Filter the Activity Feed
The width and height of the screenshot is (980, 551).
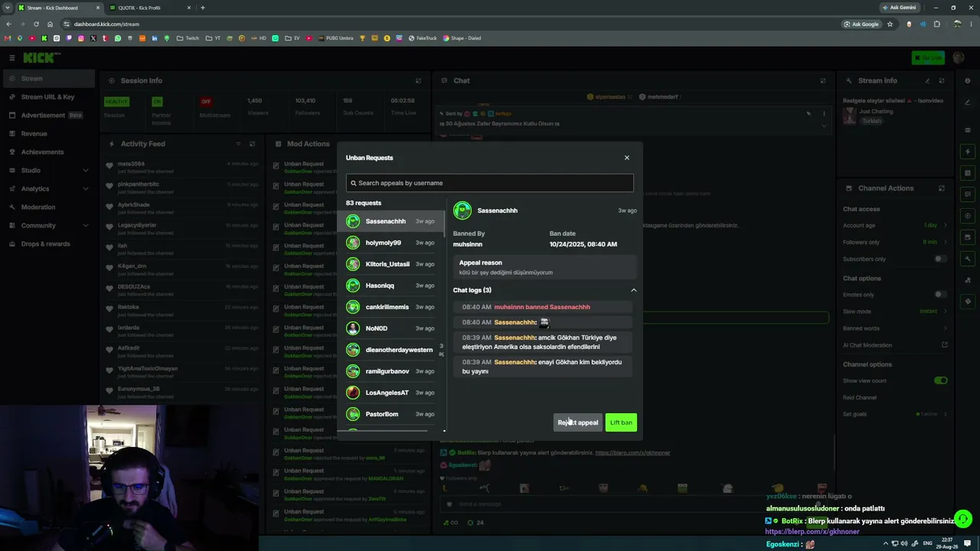click(238, 144)
